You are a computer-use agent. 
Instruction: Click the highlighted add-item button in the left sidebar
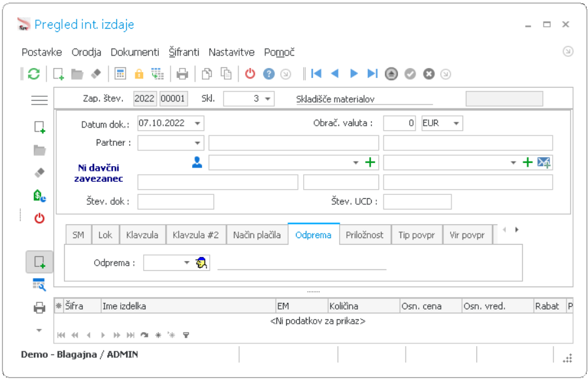[x=39, y=262]
